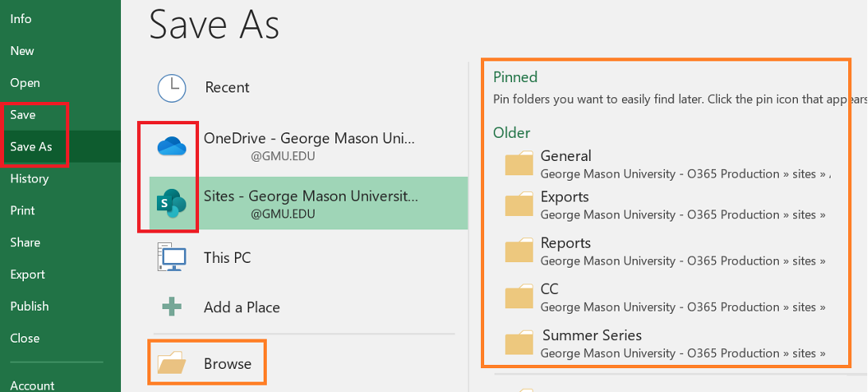Open Account settings in the sidebar
Viewport: 868px width, 392px height.
click(x=32, y=385)
